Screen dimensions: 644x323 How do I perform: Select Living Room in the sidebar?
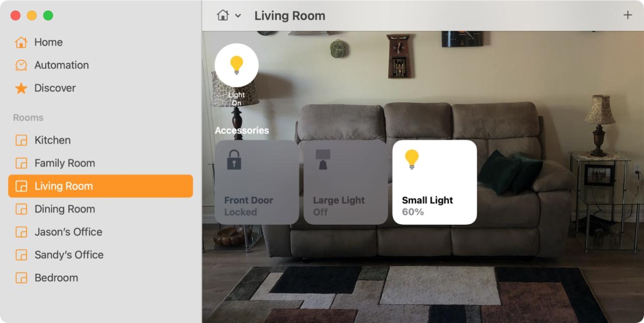[x=101, y=186]
